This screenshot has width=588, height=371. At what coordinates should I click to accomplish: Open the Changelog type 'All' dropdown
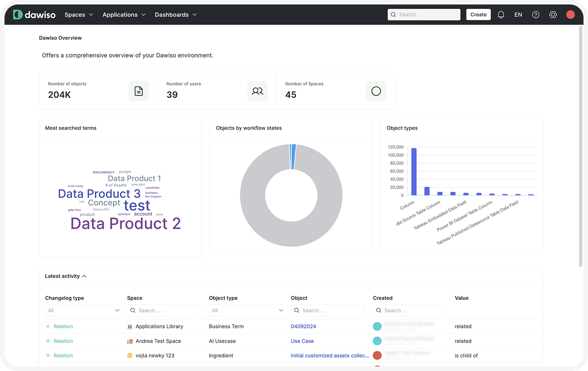(x=84, y=310)
